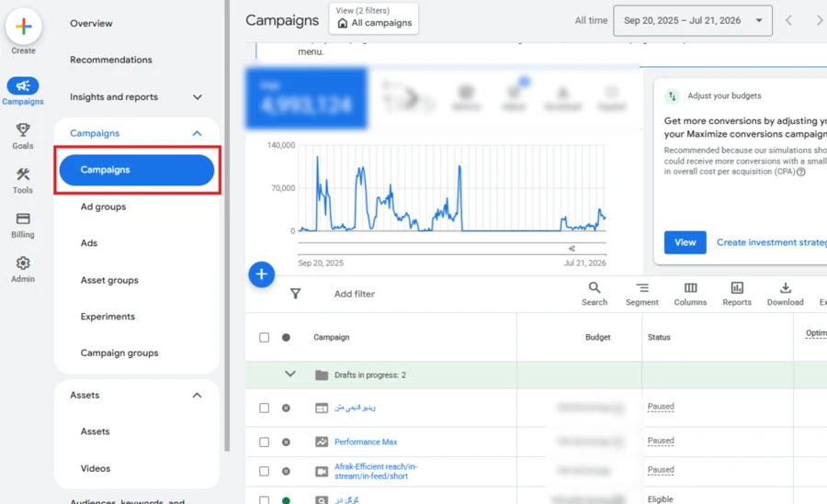Click the chart timeline range slider
Screen dimensions: 827x504
tap(452, 249)
